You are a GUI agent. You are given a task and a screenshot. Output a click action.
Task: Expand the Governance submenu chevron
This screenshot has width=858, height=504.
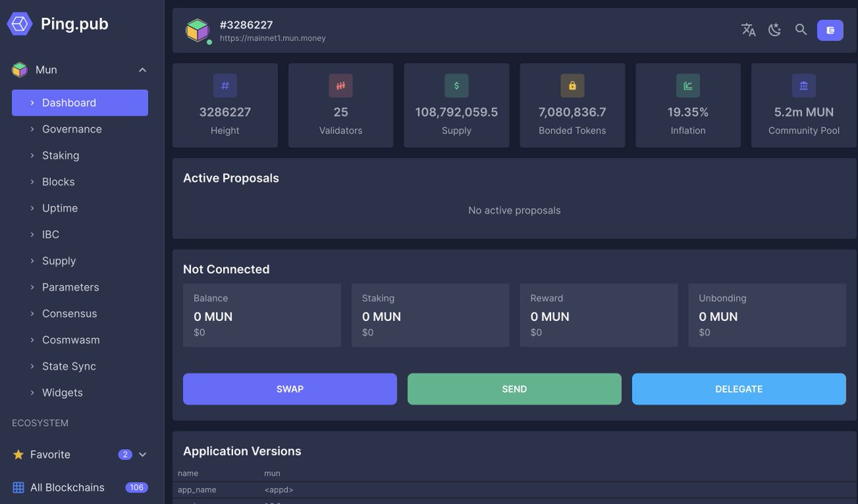coord(31,129)
